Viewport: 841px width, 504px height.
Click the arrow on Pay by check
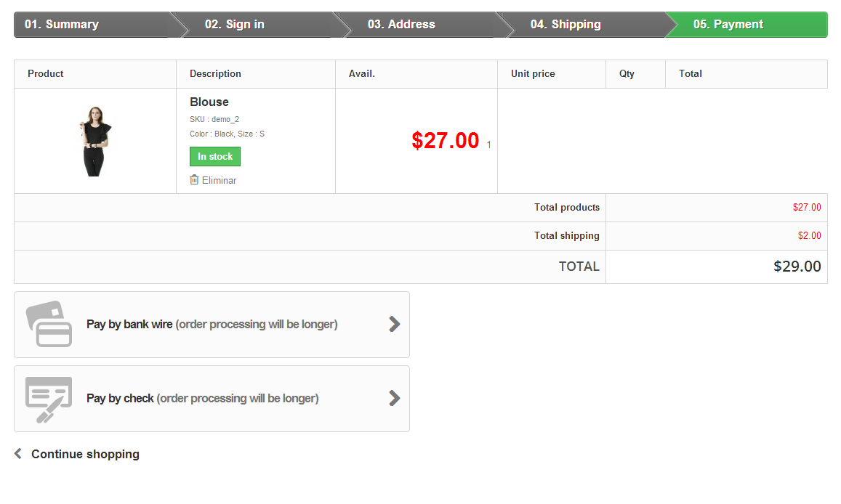coord(394,398)
